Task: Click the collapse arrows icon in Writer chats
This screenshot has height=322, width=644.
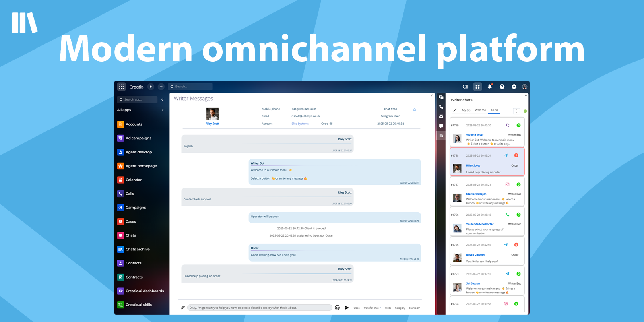Action: click(455, 110)
